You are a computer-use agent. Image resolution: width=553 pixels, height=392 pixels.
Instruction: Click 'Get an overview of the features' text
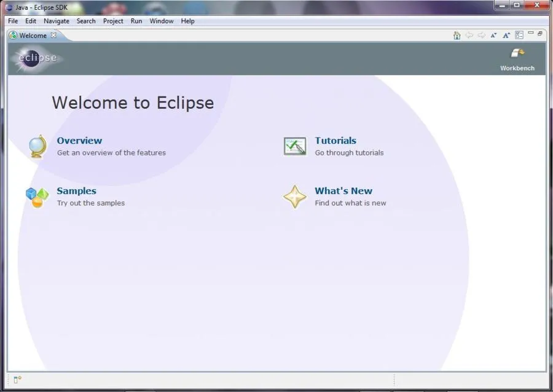[x=111, y=152]
